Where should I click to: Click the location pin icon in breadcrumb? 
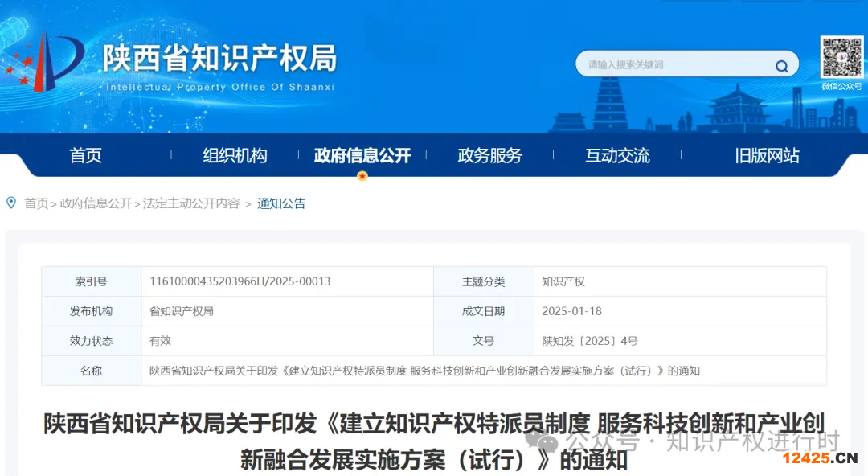click(x=11, y=203)
